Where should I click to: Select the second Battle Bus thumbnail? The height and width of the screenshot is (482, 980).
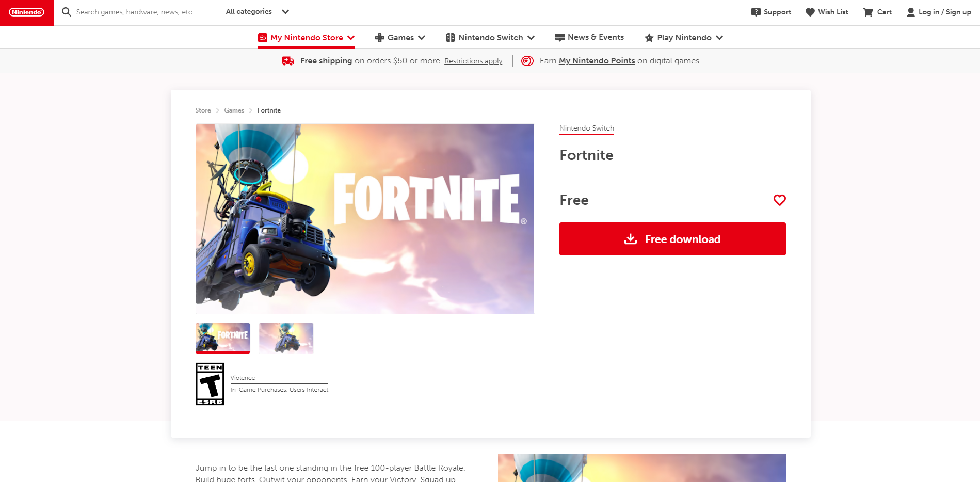[x=286, y=338]
